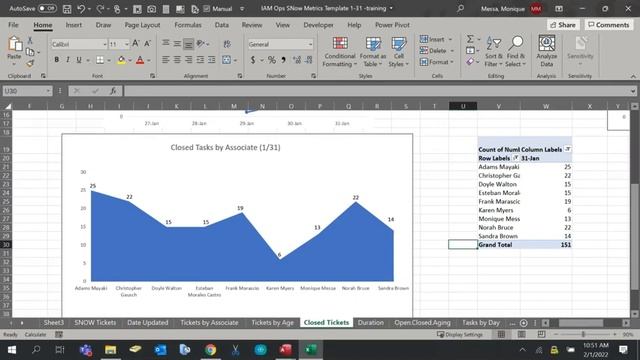Click the Fill Color bucket
The width and height of the screenshot is (640, 360).
coord(121,60)
